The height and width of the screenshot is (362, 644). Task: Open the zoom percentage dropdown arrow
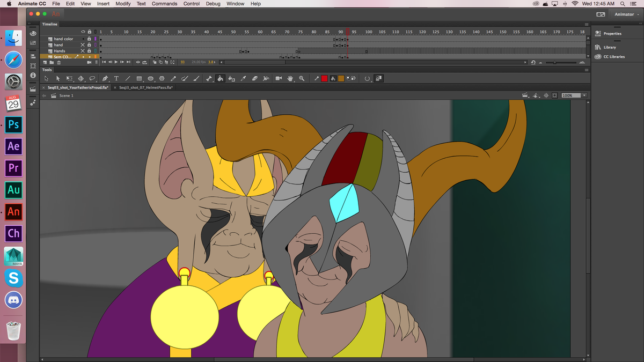coord(584,95)
